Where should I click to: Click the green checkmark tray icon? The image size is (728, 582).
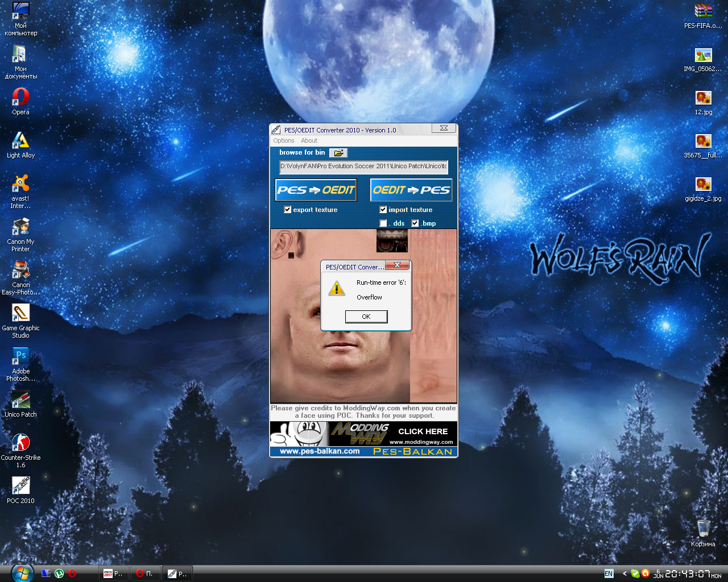pyautogui.click(x=635, y=573)
